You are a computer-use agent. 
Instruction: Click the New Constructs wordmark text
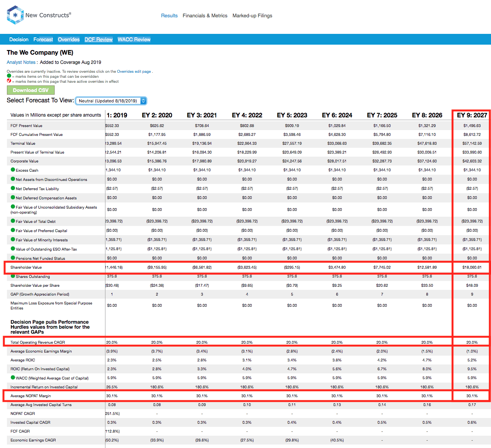(48, 15)
